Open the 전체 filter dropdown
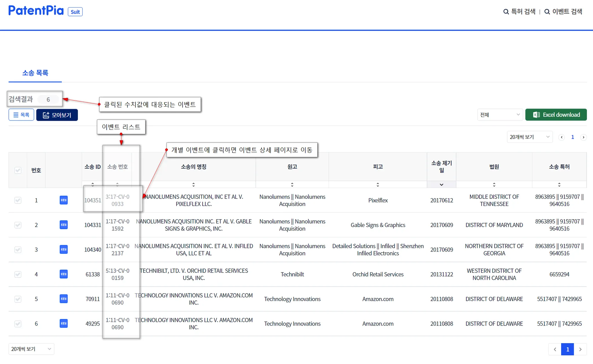The height and width of the screenshot is (364, 593). 500,115
